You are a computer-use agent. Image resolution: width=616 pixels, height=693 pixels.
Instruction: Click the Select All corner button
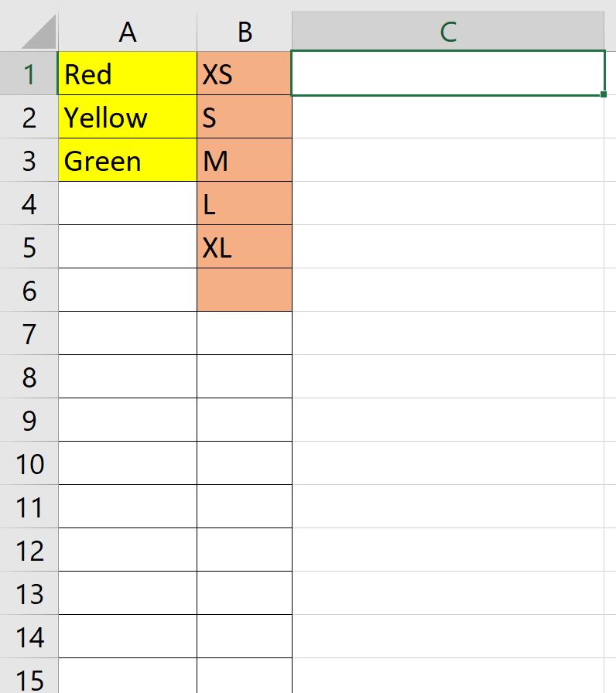click(x=29, y=32)
